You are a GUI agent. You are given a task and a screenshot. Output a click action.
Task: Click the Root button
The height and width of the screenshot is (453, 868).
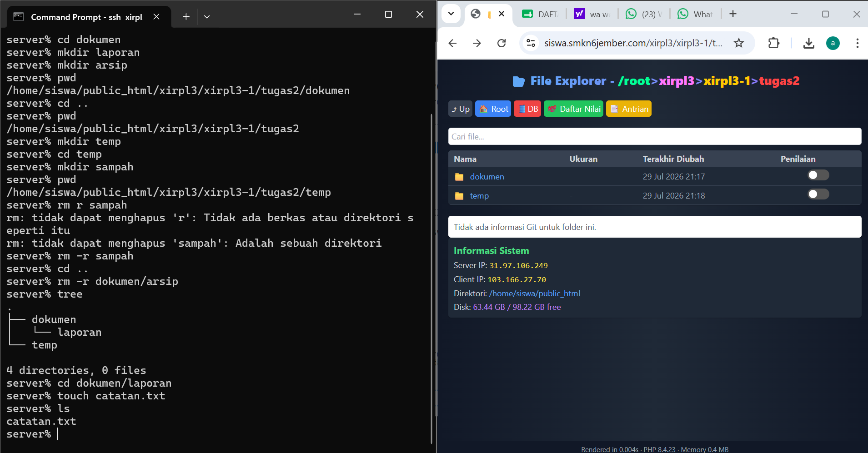coord(493,109)
